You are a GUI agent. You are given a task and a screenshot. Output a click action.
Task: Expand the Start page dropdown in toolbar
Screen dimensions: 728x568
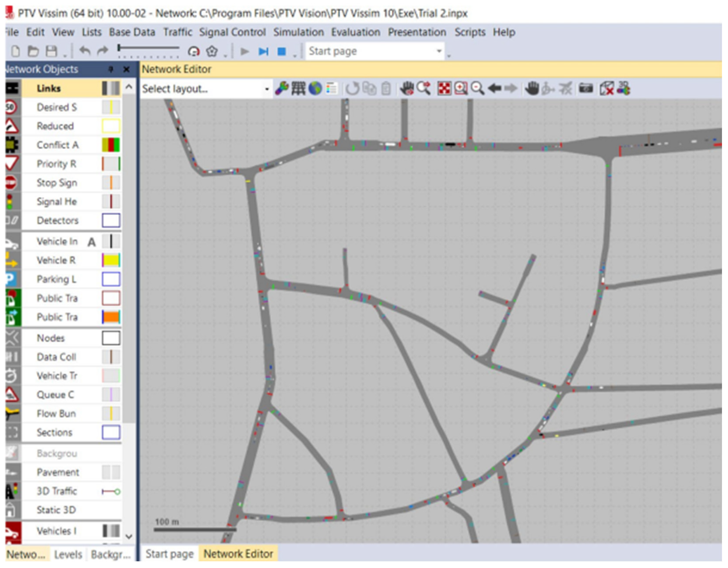point(439,51)
